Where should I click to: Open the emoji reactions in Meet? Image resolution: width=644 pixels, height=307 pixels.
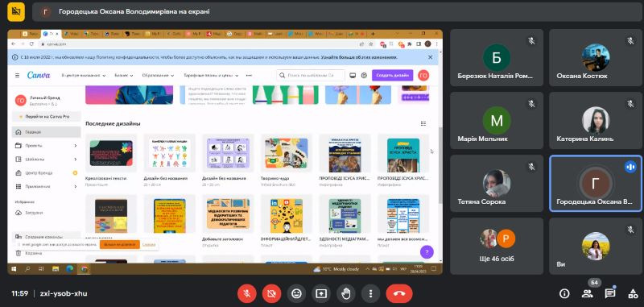coord(296,293)
